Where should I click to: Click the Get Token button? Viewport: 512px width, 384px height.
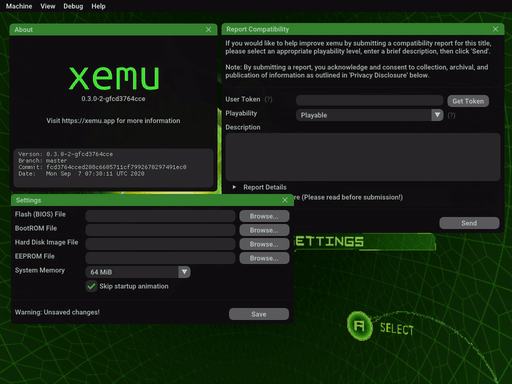(x=468, y=101)
